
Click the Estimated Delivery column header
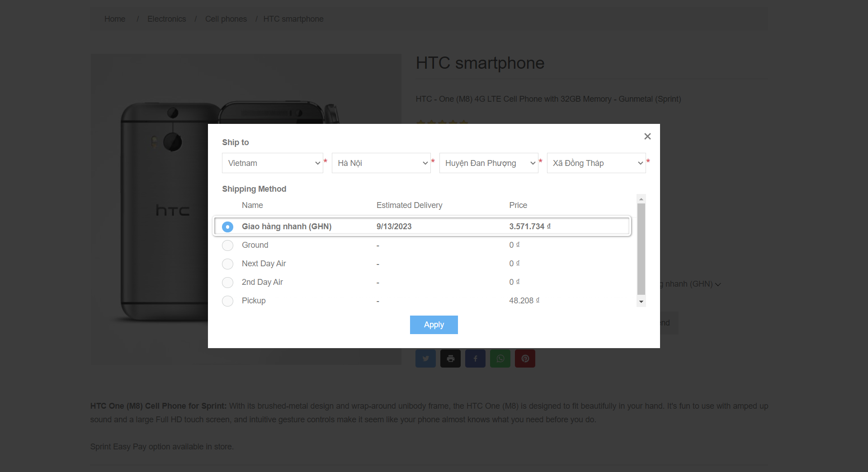(x=410, y=205)
